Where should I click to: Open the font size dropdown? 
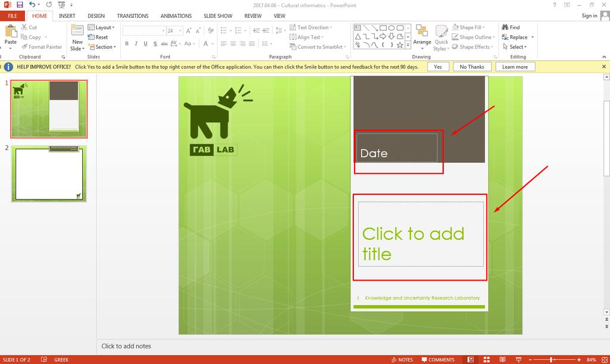(180, 31)
